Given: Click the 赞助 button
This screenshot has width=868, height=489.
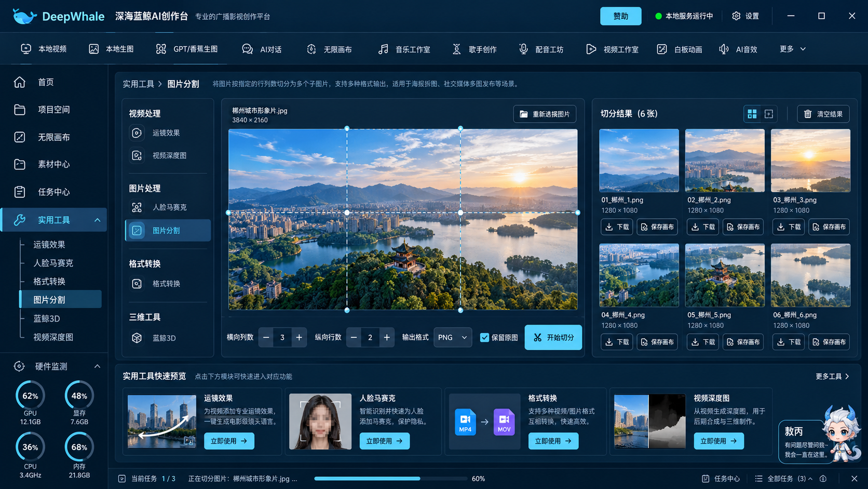Looking at the screenshot, I should 621,16.
